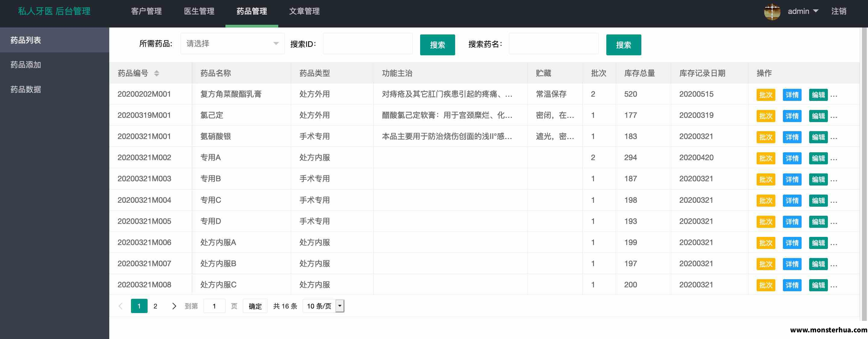Open 详情 for 专用B row
The height and width of the screenshot is (339, 868).
792,179
